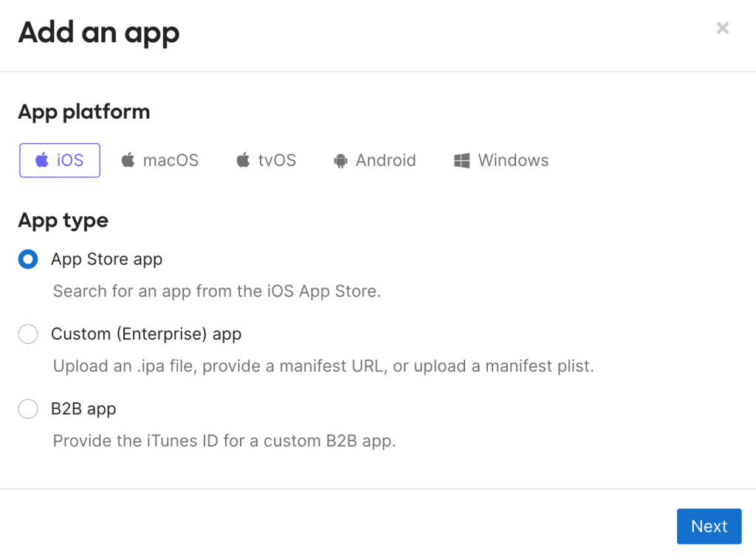Click the "App Store app" option label
The image size is (756, 558).
click(x=106, y=259)
